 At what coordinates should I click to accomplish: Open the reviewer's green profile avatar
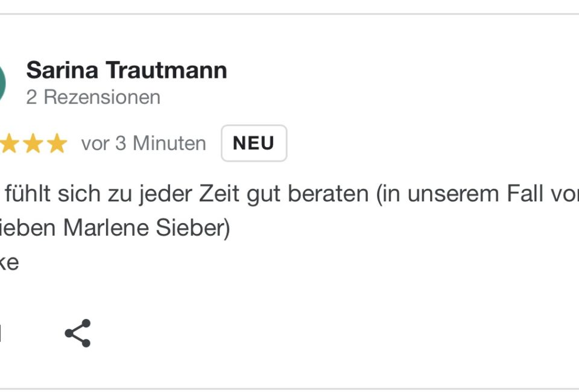pos(2,83)
